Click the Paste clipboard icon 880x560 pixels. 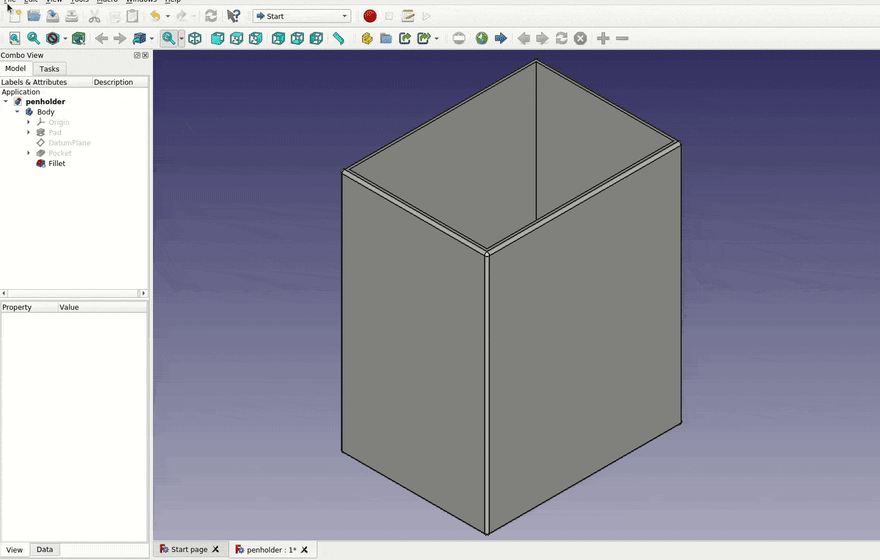pos(132,16)
